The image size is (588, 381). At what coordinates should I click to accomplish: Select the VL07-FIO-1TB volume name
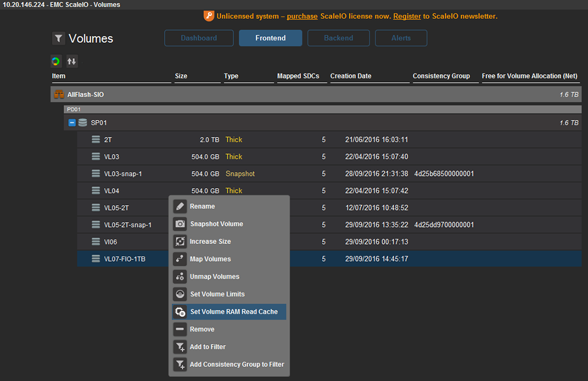(x=125, y=259)
